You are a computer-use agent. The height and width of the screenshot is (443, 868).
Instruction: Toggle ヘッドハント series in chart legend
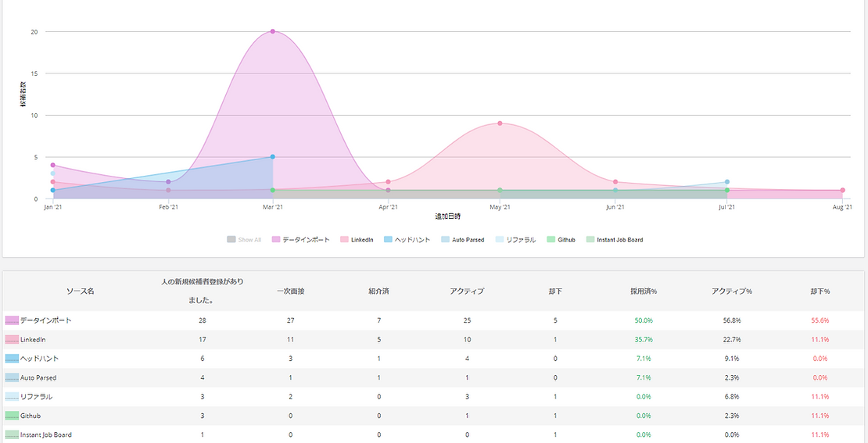pos(406,240)
